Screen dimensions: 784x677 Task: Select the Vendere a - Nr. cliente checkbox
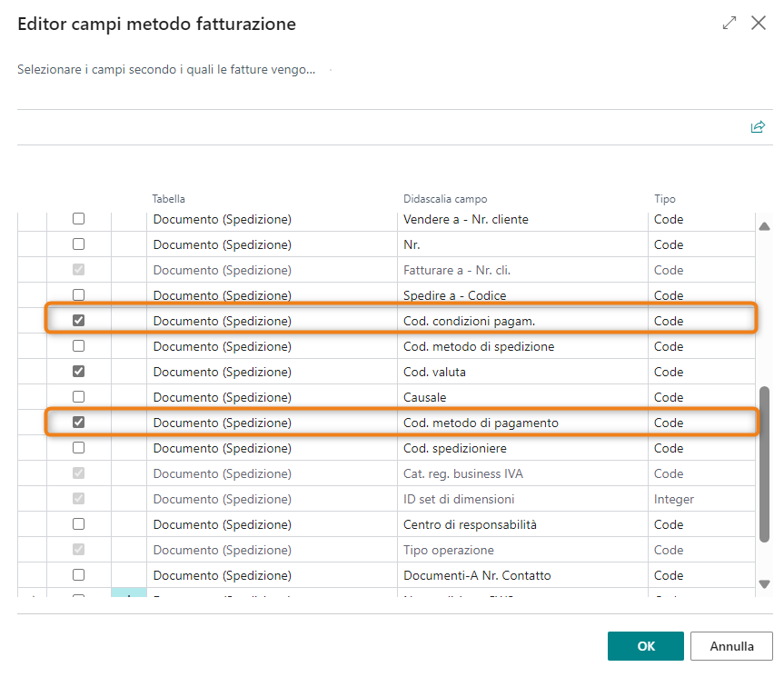(78, 219)
